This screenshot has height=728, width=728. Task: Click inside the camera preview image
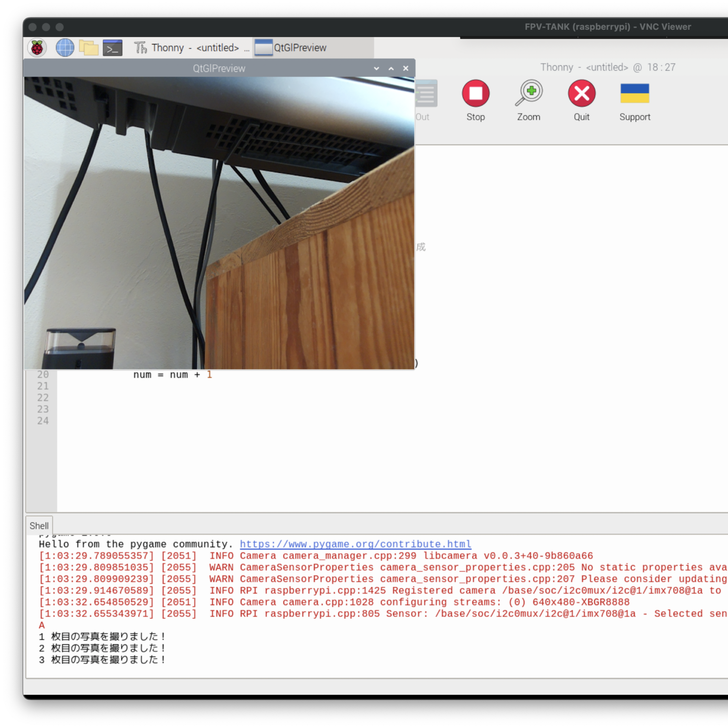pyautogui.click(x=219, y=223)
